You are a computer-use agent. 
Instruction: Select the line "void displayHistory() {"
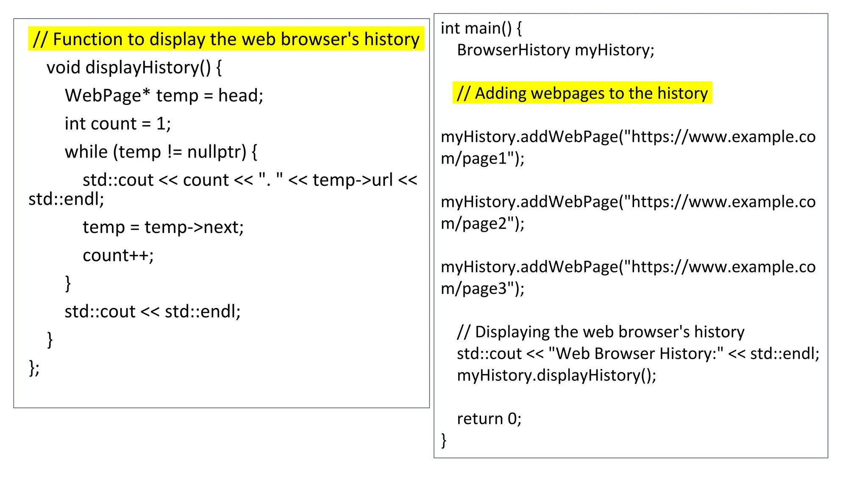coord(134,67)
